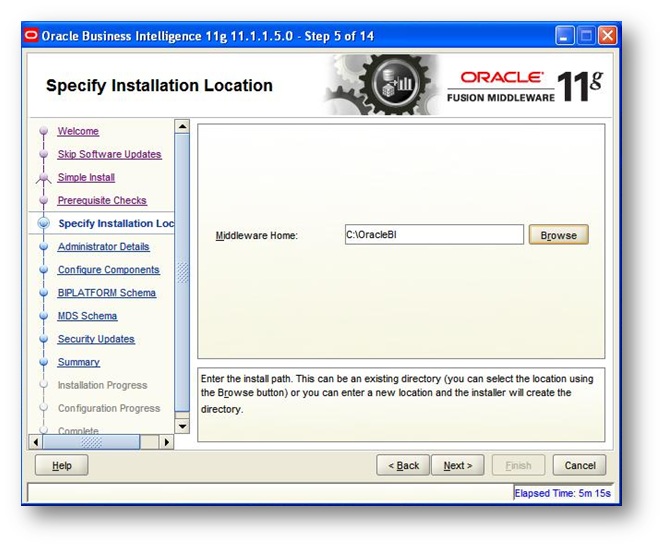This screenshot has height=548, width=664.
Task: Go back with the Back button
Action: (x=403, y=465)
